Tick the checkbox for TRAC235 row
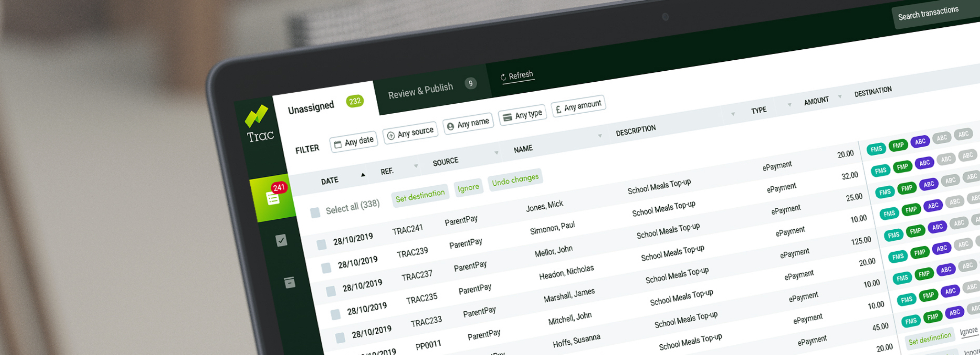 (x=335, y=314)
